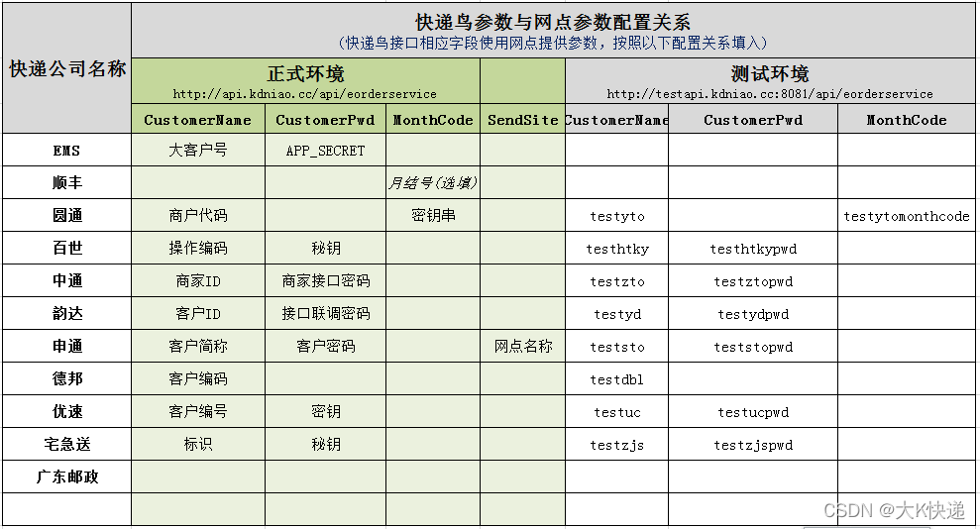Click the 操作编码 cell
This screenshot has height=529, width=980.
(x=198, y=248)
